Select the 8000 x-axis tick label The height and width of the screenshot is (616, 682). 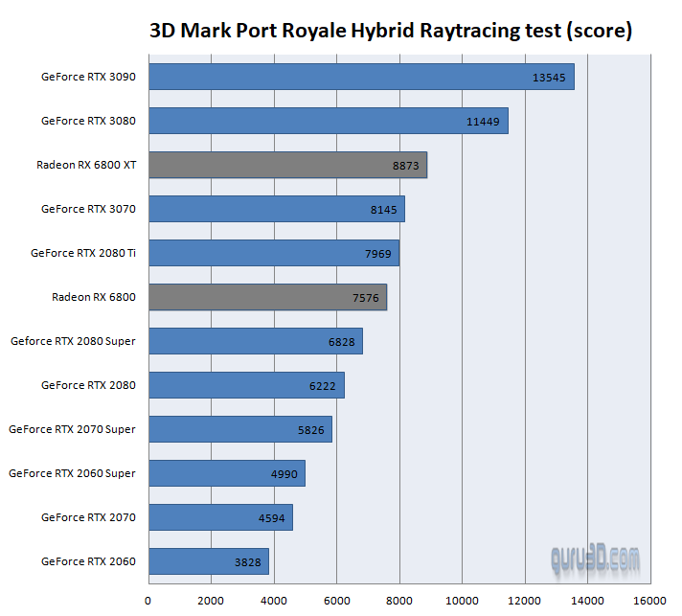[x=398, y=601]
